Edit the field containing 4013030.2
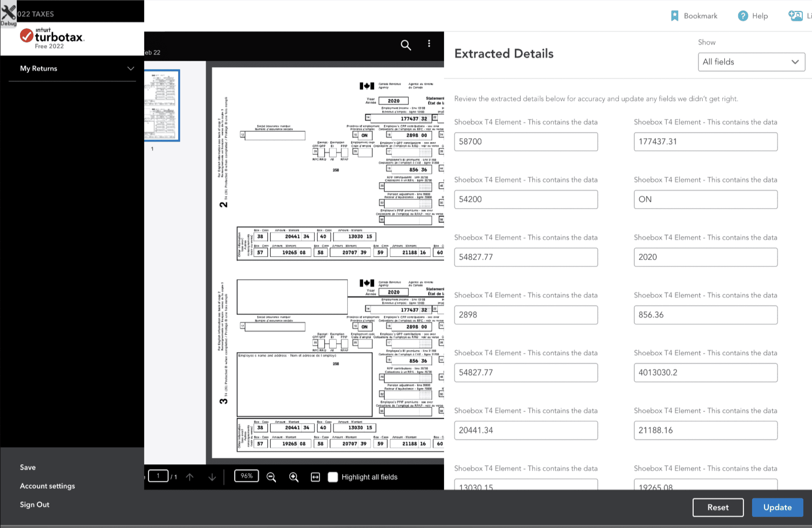 [705, 373]
